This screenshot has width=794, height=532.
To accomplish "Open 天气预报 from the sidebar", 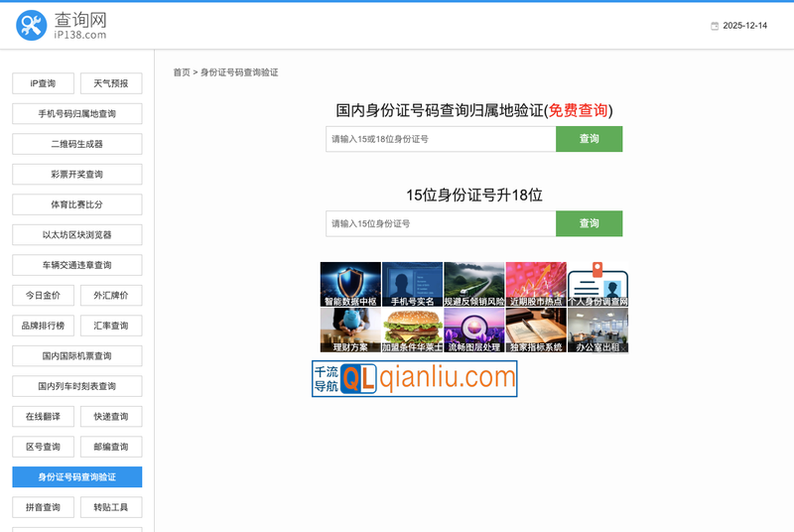I will (x=111, y=83).
